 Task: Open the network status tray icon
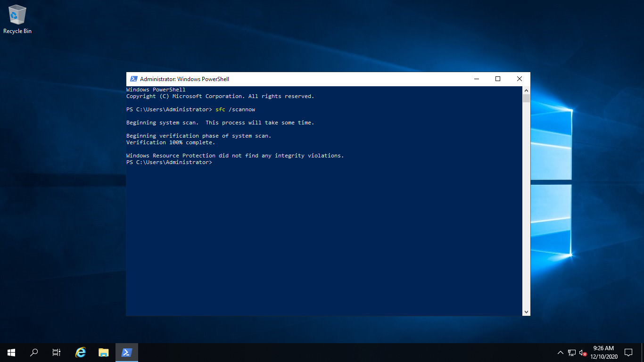pos(572,352)
